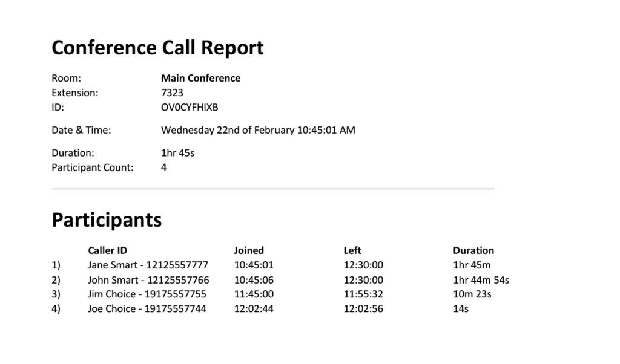620x364 pixels.
Task: Click the Caller ID column header
Action: pyautogui.click(x=107, y=250)
